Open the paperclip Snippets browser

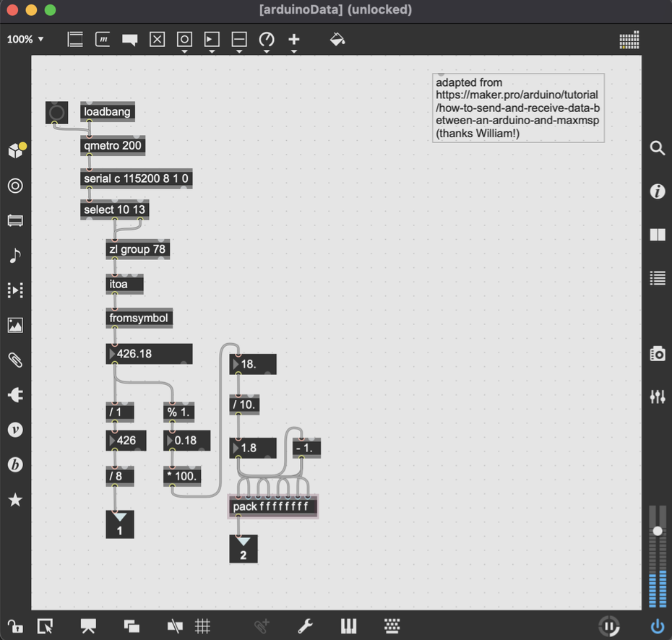point(15,360)
